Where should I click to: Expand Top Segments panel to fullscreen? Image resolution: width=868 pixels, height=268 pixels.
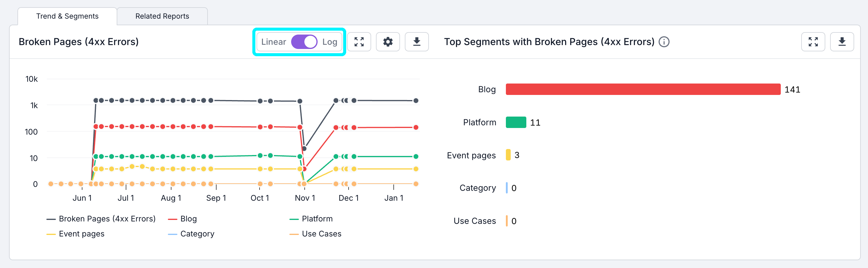(x=813, y=42)
